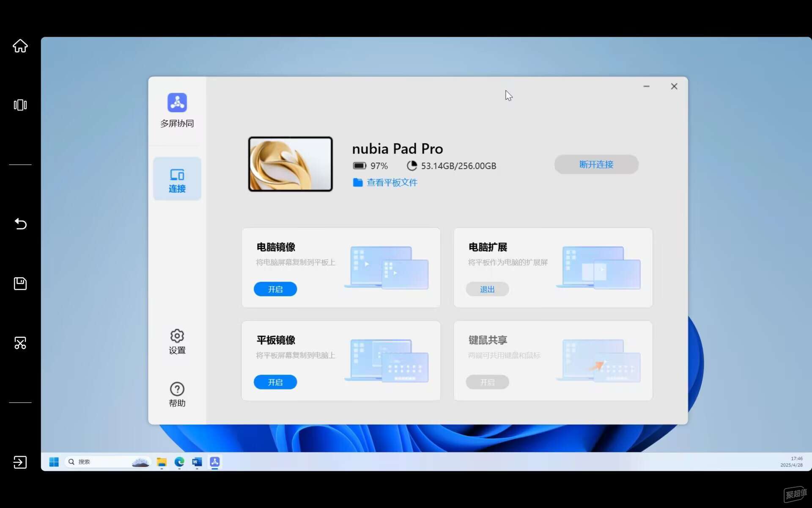Tap the home icon in left sidebar
This screenshot has width=812, height=508.
pos(20,45)
